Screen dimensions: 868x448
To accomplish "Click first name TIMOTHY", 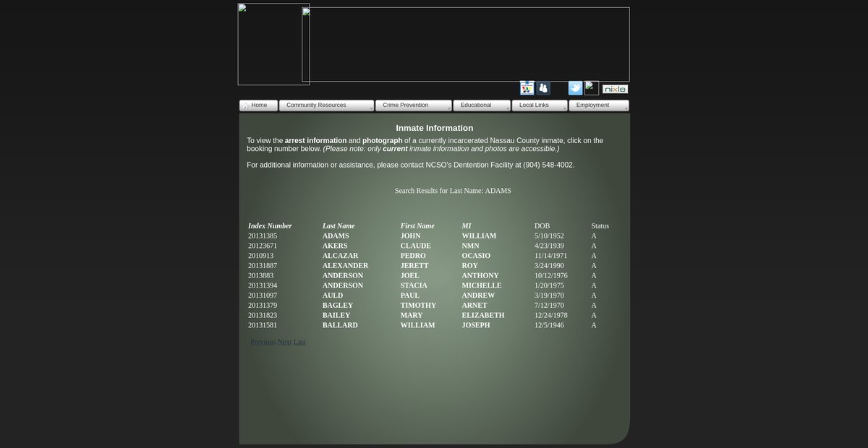I will (x=418, y=306).
